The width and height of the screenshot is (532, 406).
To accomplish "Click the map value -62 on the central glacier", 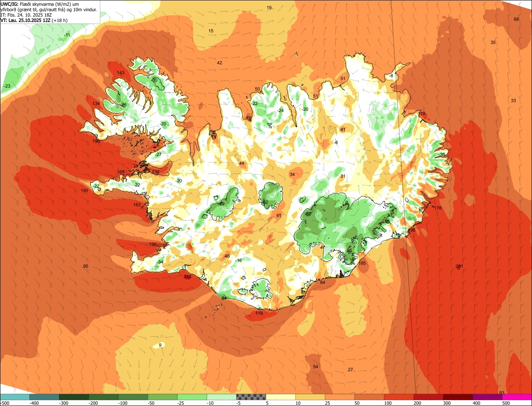I will [264, 202].
